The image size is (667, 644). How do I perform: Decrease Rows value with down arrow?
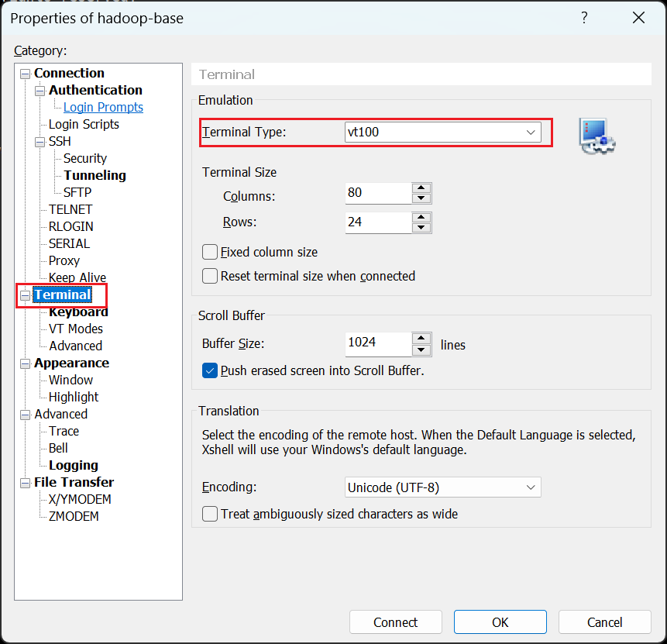(421, 227)
